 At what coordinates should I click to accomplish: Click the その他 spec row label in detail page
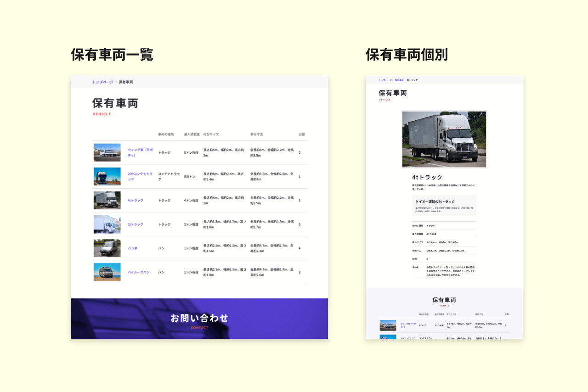click(x=416, y=267)
